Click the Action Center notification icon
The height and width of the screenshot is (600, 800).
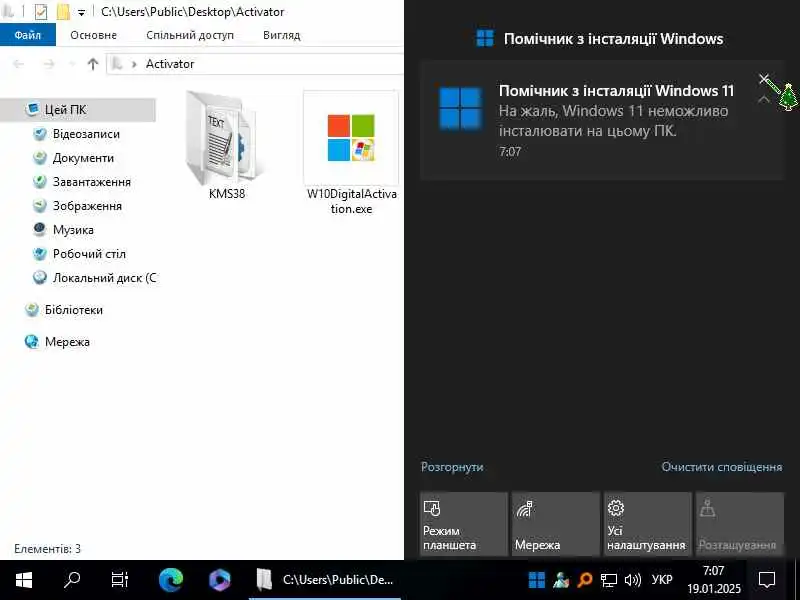click(767, 580)
